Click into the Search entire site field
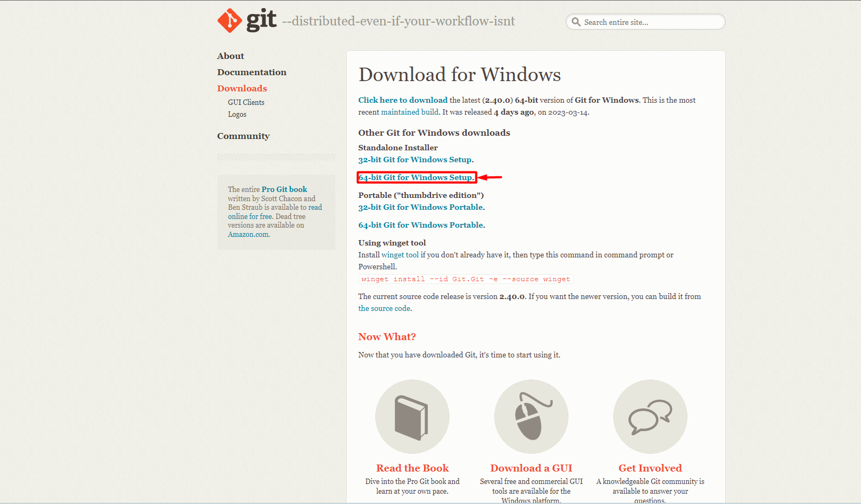 [645, 22]
